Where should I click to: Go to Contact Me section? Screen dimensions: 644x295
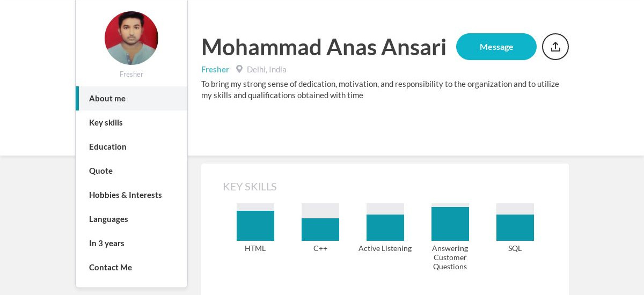coord(131,267)
